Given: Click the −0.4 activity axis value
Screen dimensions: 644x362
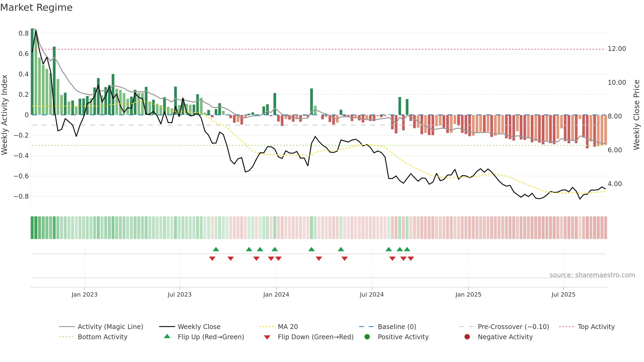Looking at the screenshot, I should click(x=21, y=156).
